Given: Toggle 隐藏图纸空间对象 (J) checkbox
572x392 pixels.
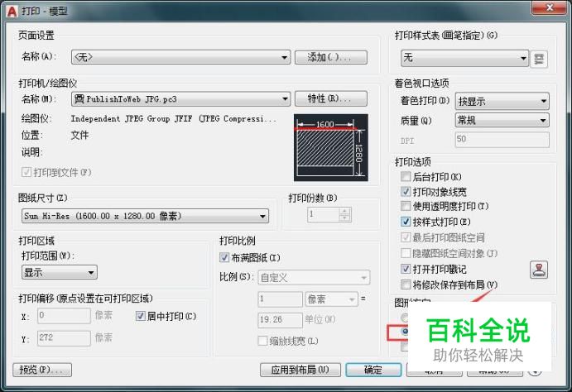Looking at the screenshot, I should coord(406,253).
